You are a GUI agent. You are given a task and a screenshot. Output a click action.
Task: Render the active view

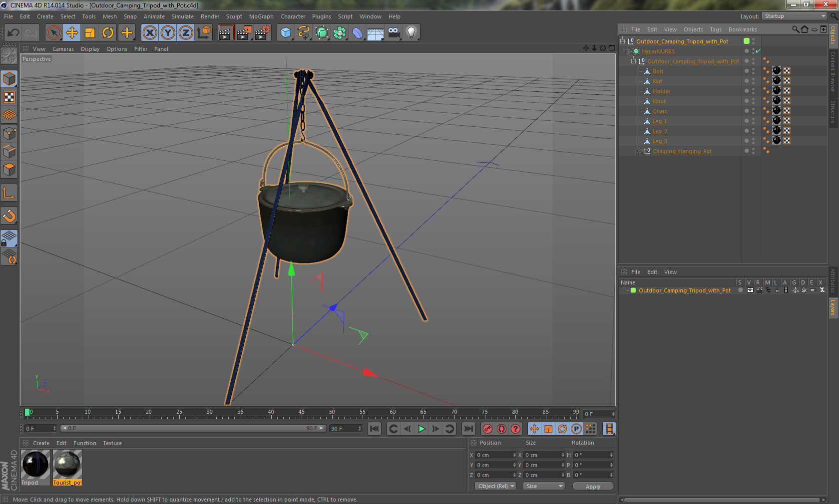coord(226,33)
